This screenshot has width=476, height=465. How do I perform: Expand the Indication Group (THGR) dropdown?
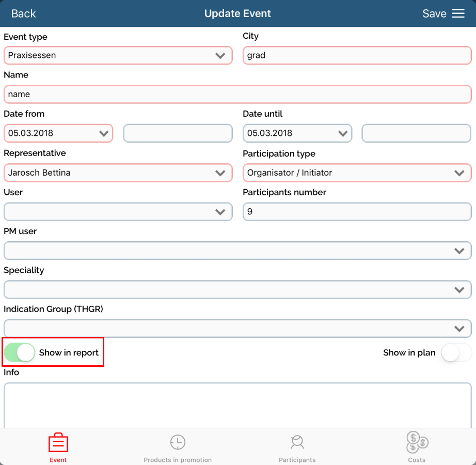[x=237, y=328]
